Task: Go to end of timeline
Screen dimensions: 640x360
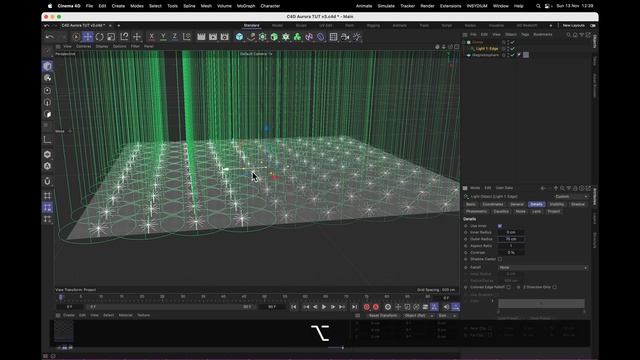Action: point(354,307)
